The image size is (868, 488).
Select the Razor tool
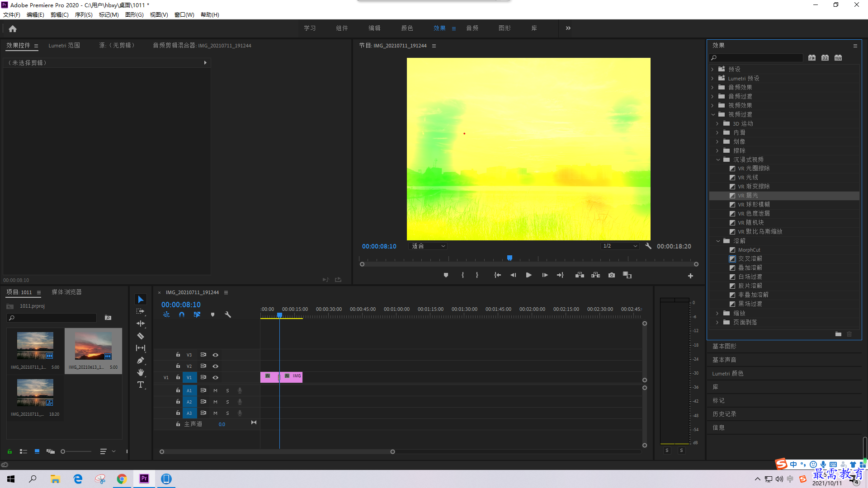click(x=141, y=336)
